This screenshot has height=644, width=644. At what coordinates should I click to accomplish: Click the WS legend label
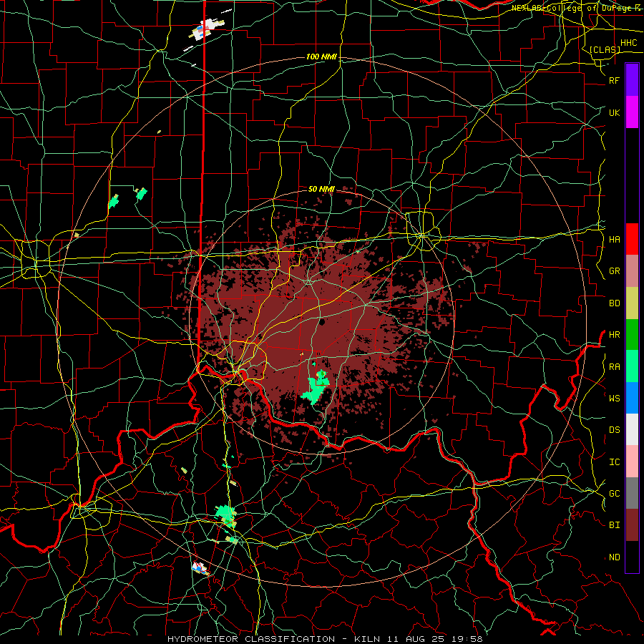point(615,398)
